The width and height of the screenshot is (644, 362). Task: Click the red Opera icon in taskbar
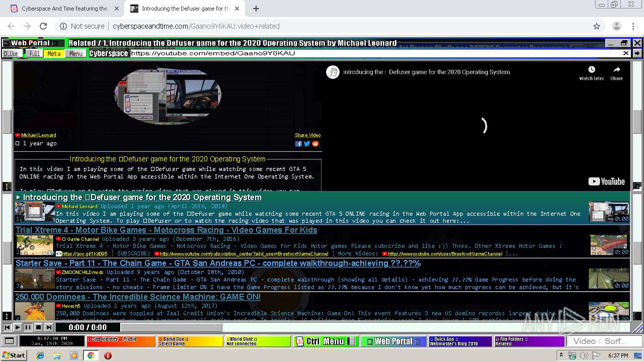coord(108,355)
